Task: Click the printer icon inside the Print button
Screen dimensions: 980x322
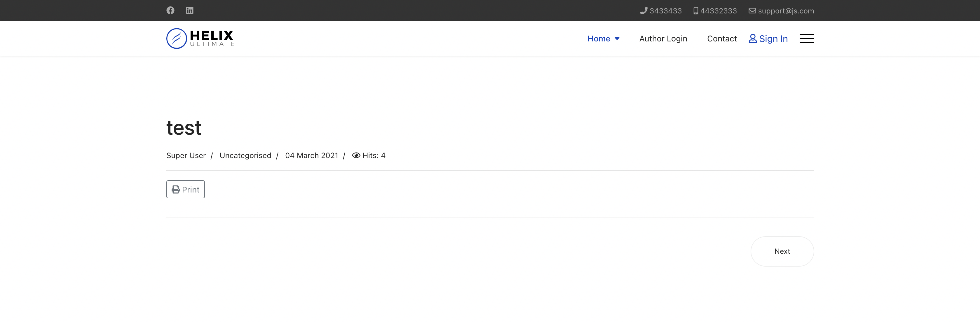Action: click(175, 189)
